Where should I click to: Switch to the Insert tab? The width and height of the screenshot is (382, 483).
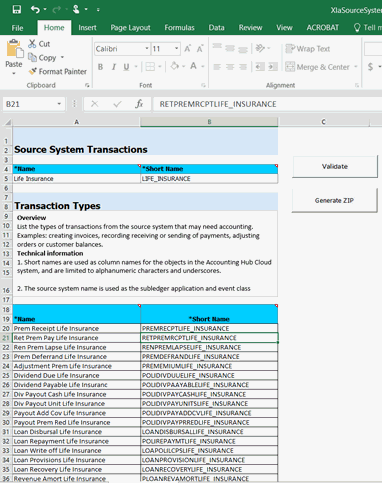pos(87,28)
